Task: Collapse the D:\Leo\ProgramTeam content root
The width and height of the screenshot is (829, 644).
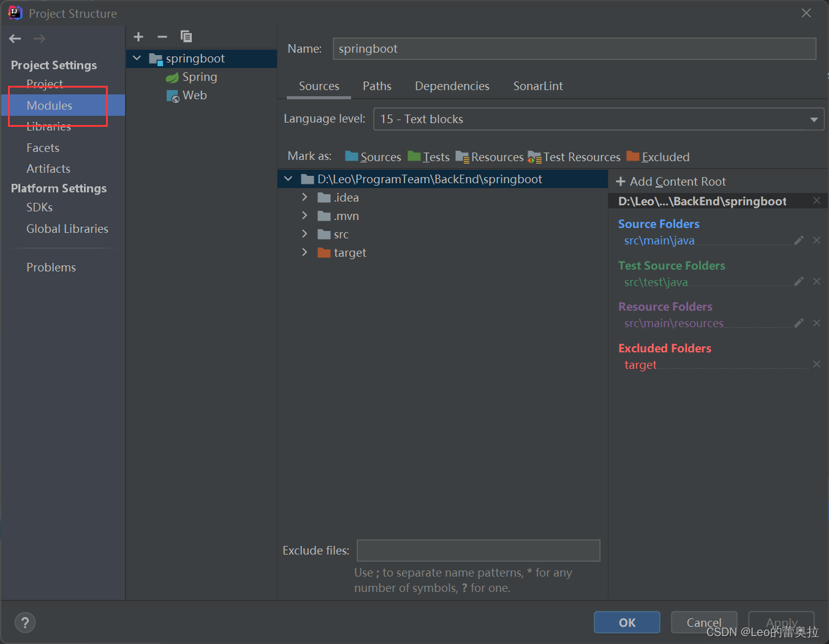Action: click(289, 179)
